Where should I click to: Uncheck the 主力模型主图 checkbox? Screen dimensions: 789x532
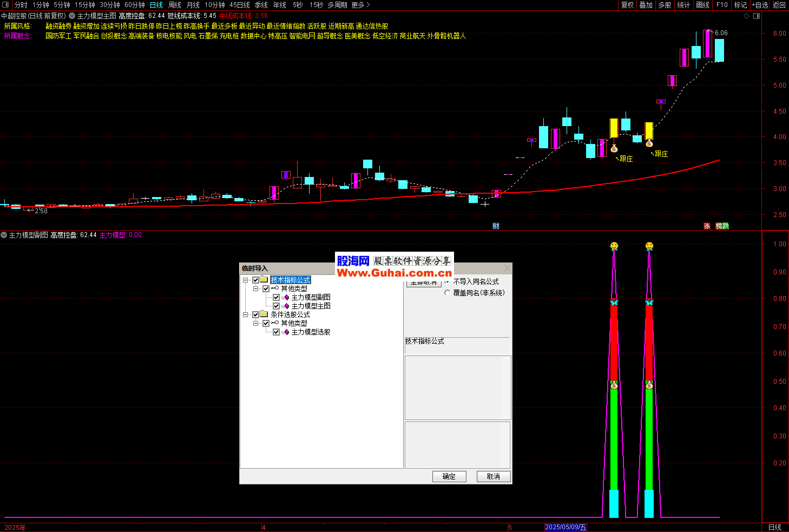[x=277, y=306]
